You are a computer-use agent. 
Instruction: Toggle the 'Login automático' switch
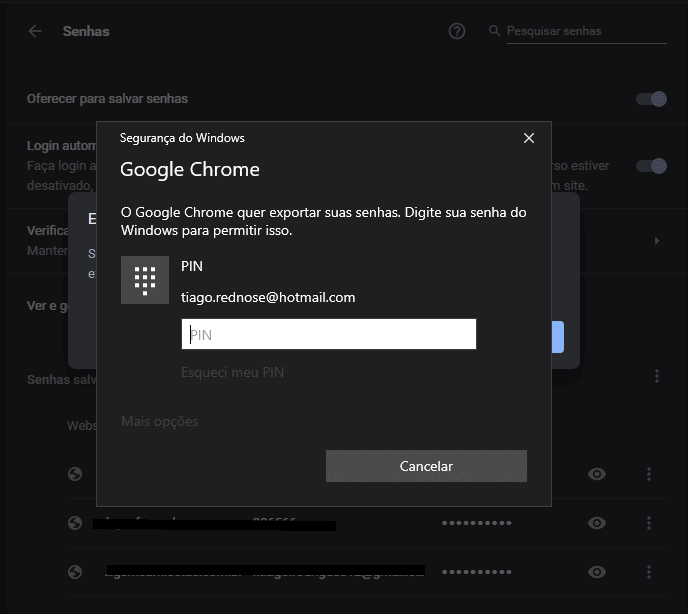[x=652, y=166]
